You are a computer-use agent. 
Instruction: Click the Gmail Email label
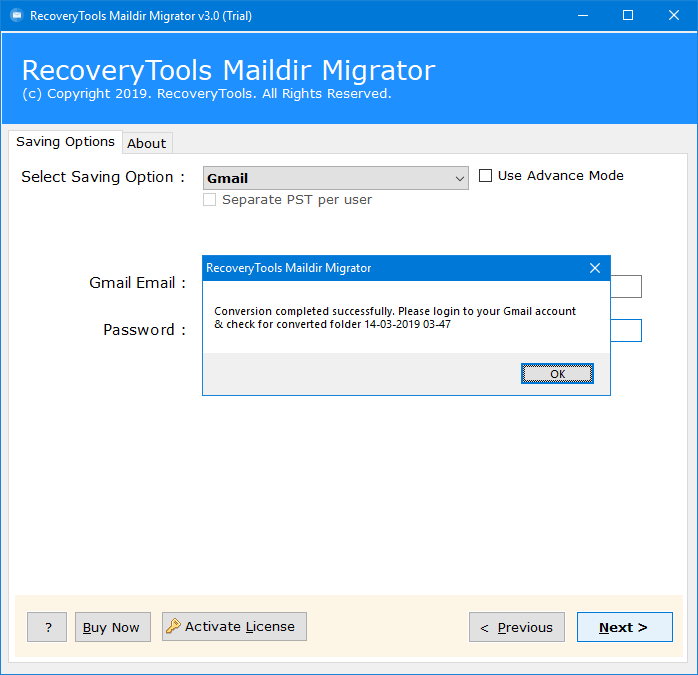(137, 283)
